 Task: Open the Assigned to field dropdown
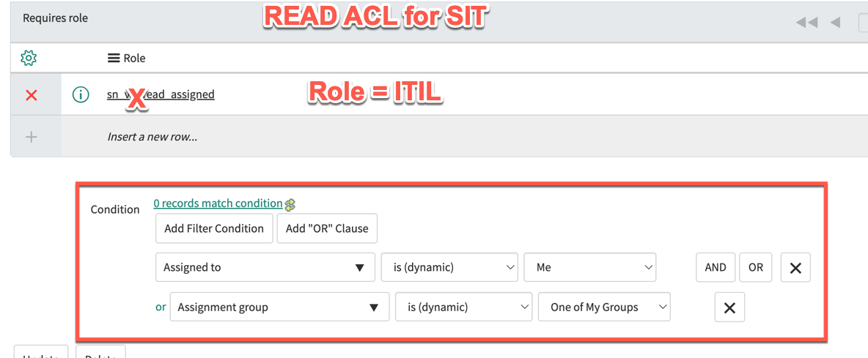coord(265,267)
